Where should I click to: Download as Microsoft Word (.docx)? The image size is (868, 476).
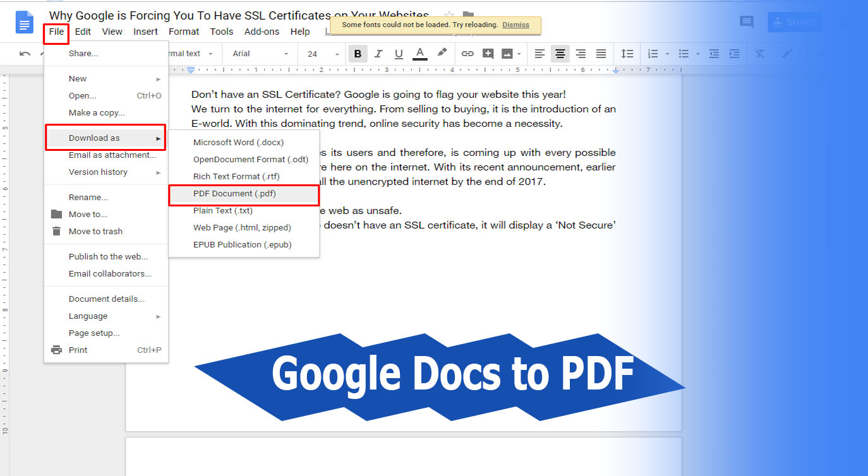click(x=244, y=143)
